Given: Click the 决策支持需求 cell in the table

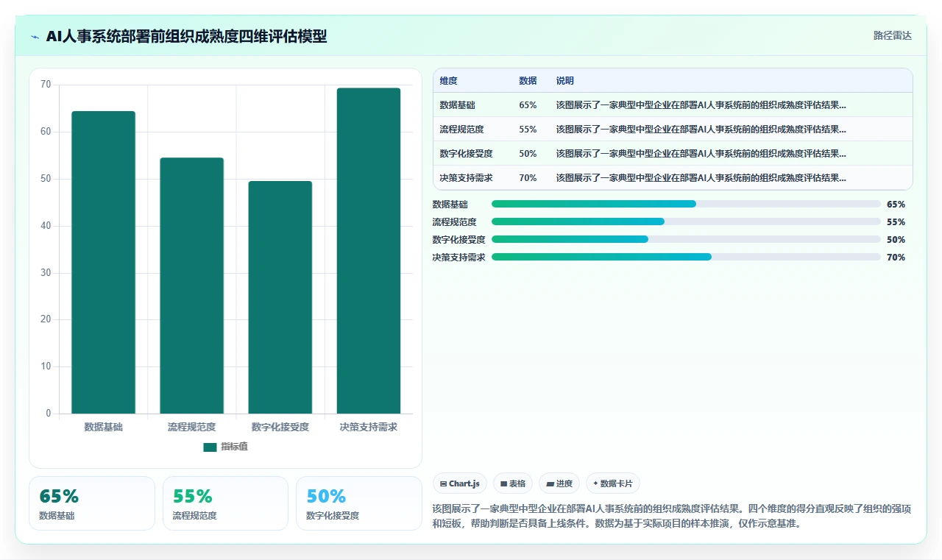Looking at the screenshot, I should [466, 178].
